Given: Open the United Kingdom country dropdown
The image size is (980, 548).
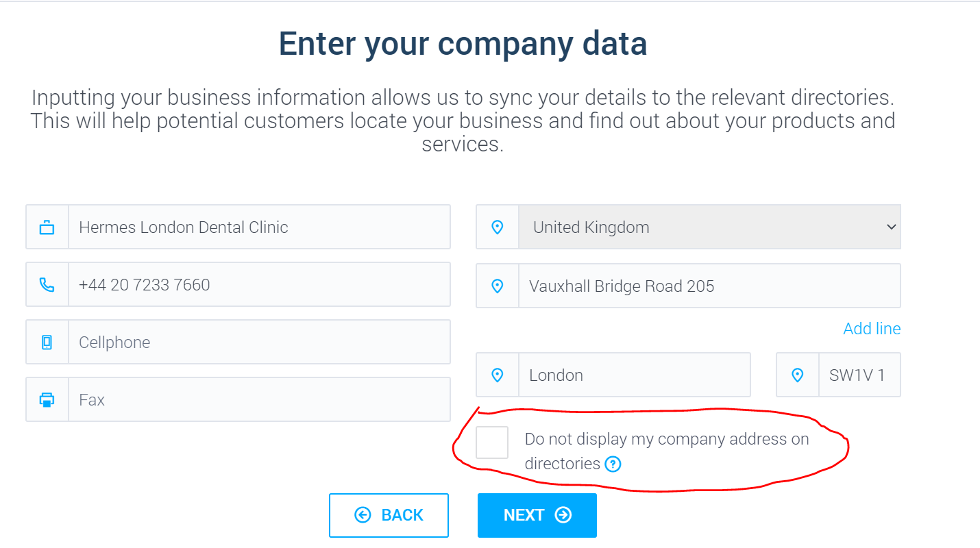Looking at the screenshot, I should tap(709, 227).
